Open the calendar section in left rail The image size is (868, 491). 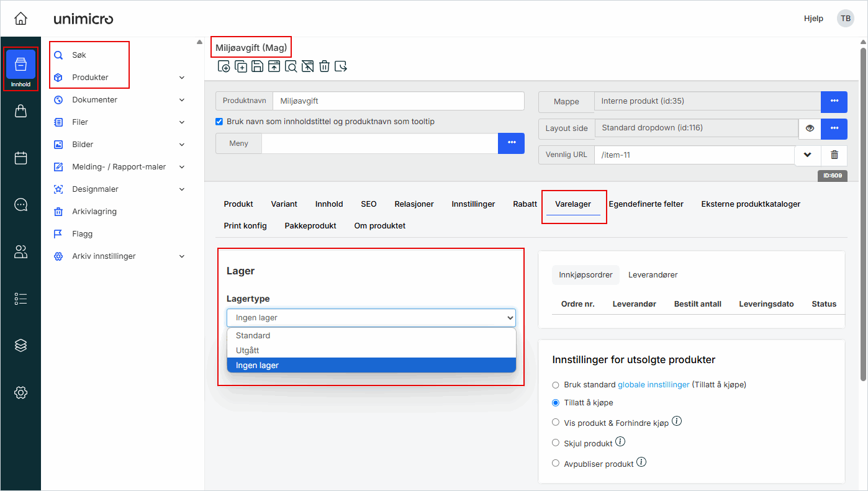point(20,158)
